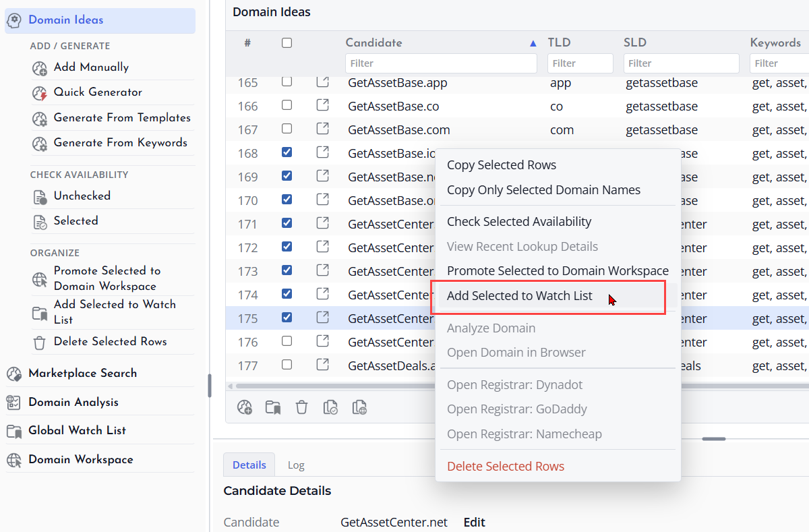Check the checkbox for row 166

click(x=287, y=105)
